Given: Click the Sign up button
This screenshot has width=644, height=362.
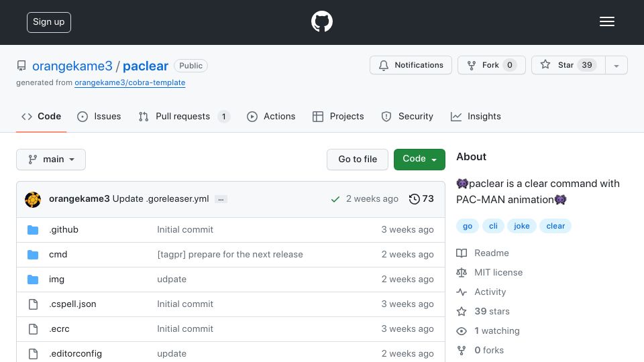Looking at the screenshot, I should coord(49,22).
